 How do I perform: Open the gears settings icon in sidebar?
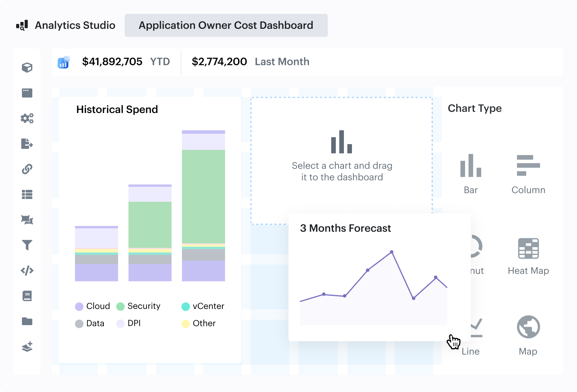tap(27, 118)
